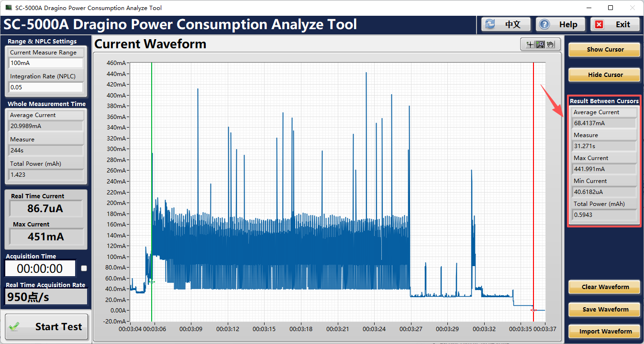Click the 460mA Y-axis maximum label

coord(116,63)
